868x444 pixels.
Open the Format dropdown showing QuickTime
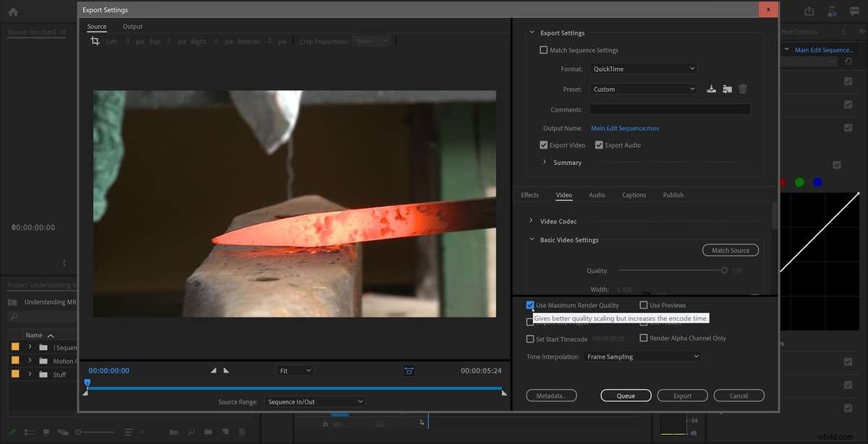coord(642,68)
